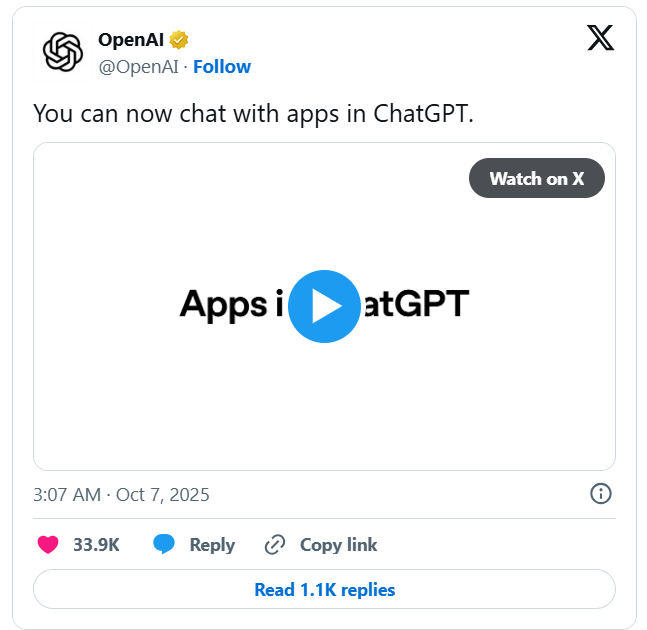647x630 pixels.
Task: Open the 3:07 AM Oct 7, 2025 timestamp
Action: tap(122, 494)
